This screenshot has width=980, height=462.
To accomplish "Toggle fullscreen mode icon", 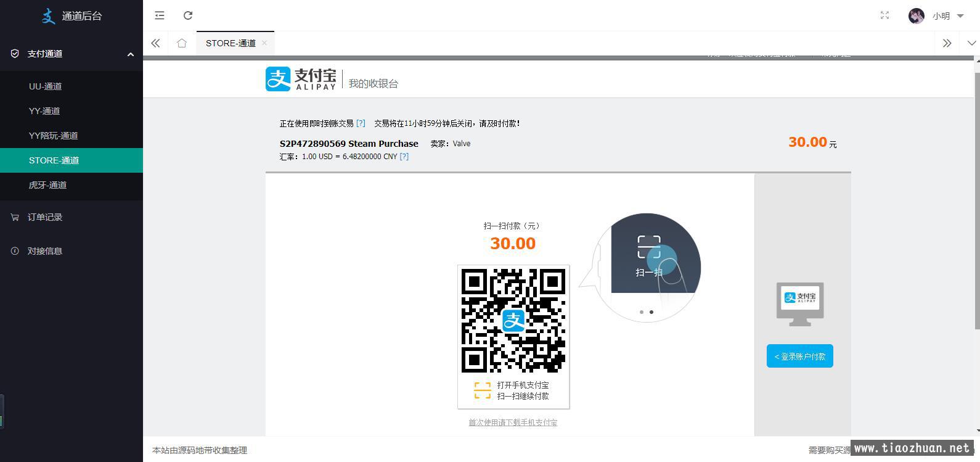I will (x=884, y=15).
